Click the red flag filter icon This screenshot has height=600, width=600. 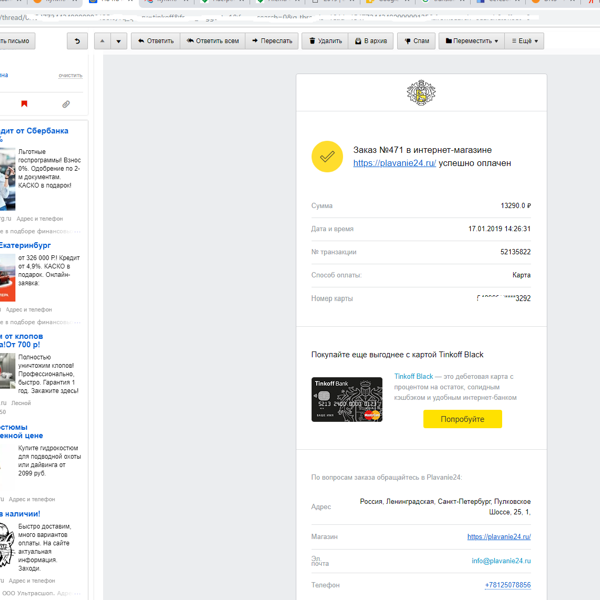point(24,104)
